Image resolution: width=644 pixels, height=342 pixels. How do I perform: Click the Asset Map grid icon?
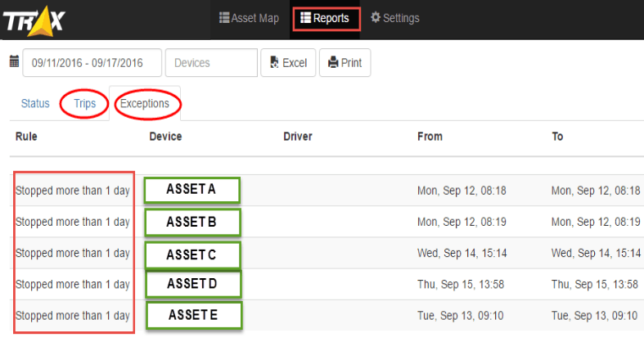224,18
